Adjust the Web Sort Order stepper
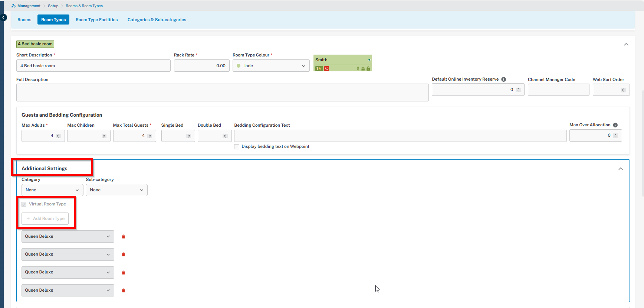 pos(623,90)
